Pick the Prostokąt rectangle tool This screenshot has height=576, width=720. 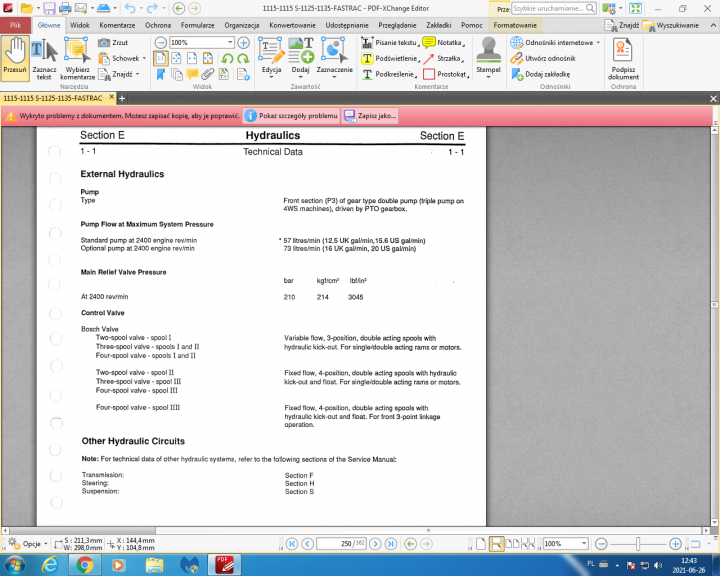[444, 74]
